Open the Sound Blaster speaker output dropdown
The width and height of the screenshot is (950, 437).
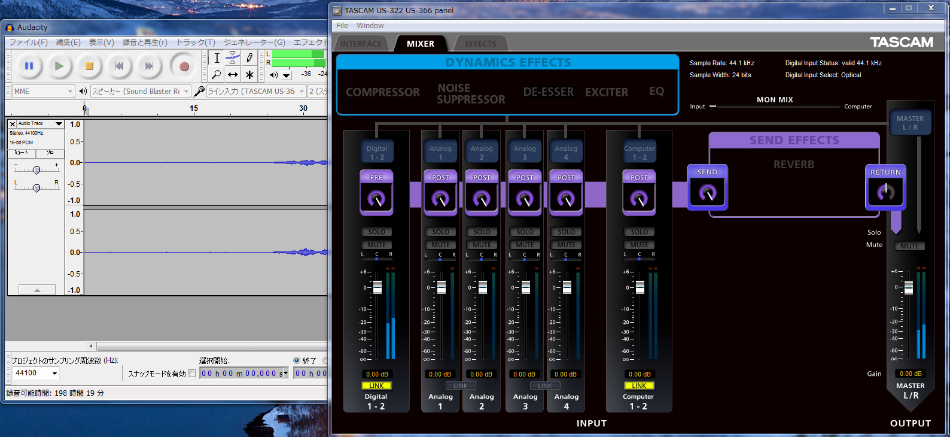point(140,92)
